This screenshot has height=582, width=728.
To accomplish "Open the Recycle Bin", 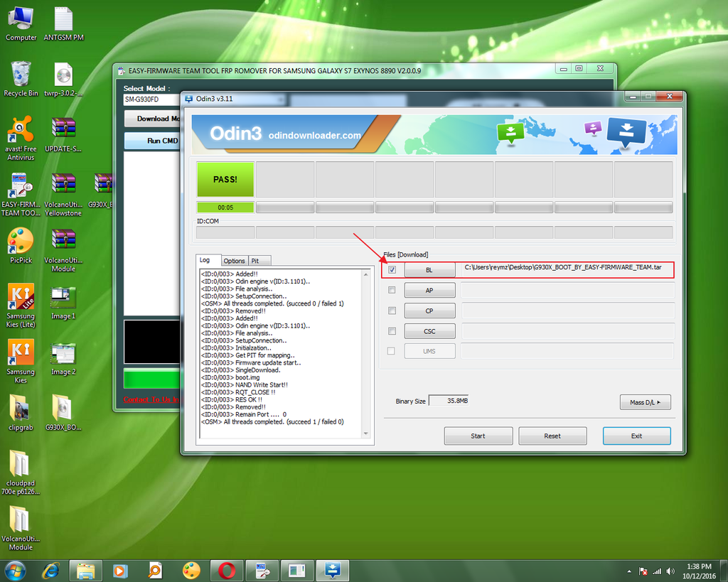I will [x=21, y=75].
